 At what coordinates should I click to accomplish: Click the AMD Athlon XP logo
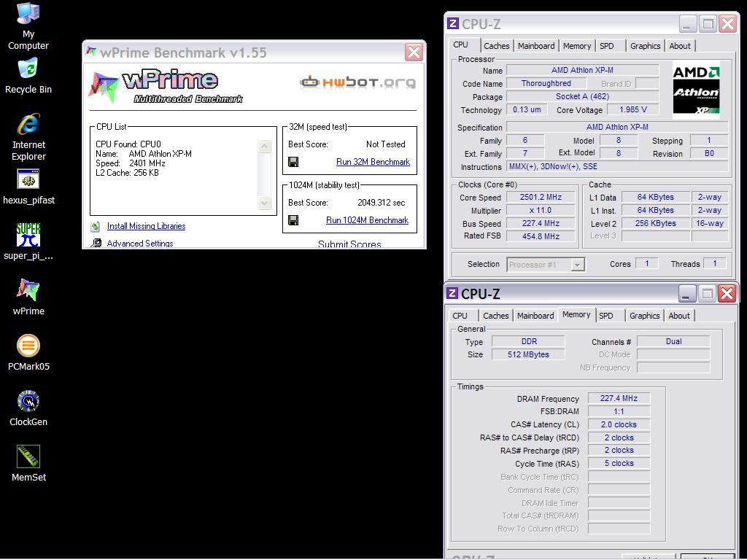[x=696, y=90]
